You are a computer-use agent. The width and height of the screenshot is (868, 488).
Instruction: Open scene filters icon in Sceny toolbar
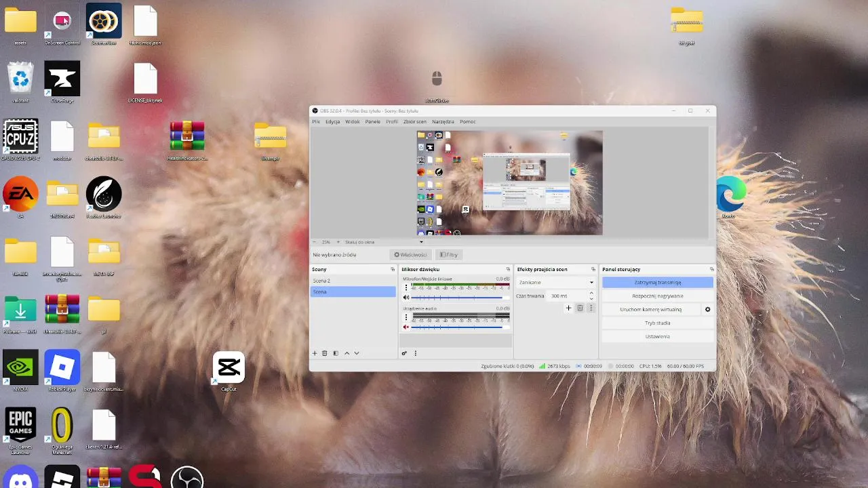[x=336, y=353]
